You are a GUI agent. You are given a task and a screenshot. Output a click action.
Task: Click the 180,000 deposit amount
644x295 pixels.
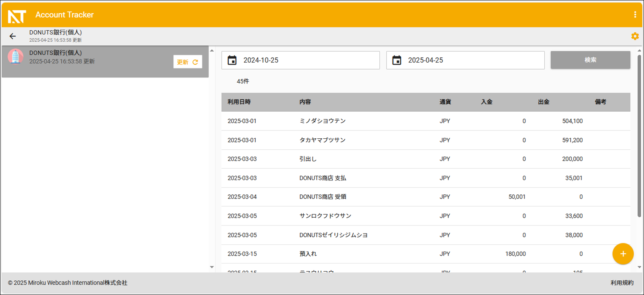click(516, 254)
